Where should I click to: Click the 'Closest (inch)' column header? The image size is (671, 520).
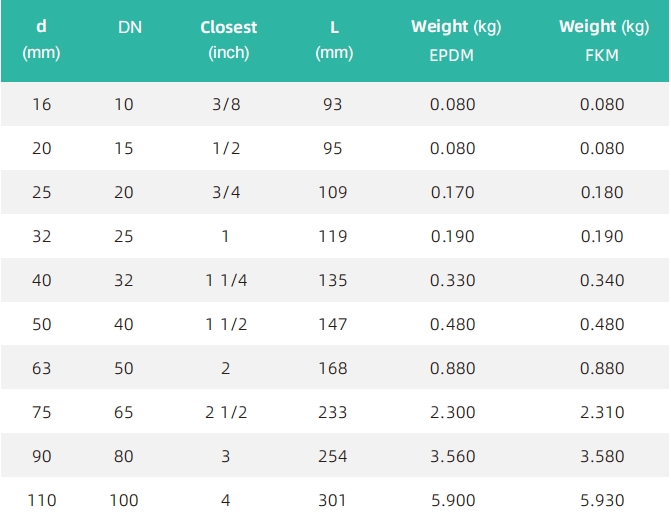(x=229, y=40)
